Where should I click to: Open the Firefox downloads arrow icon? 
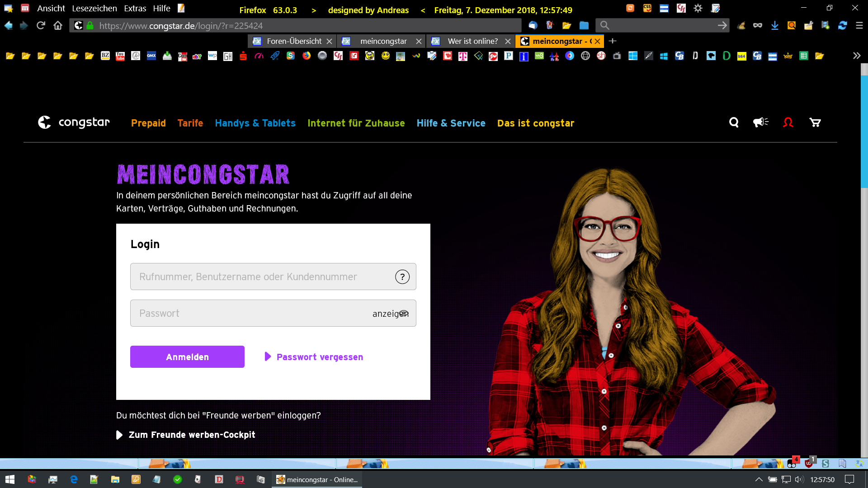[x=775, y=26]
